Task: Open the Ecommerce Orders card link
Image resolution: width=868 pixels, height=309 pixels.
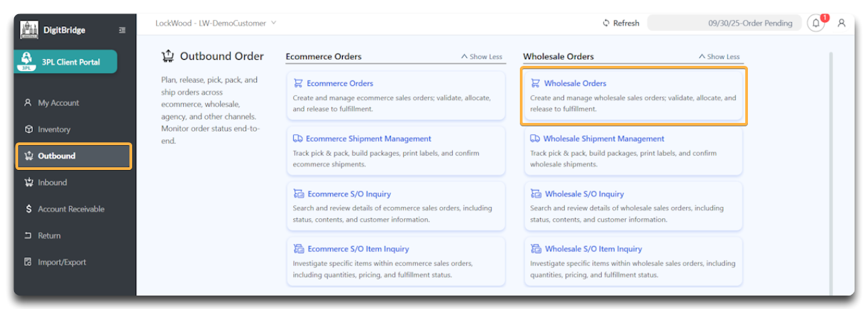Action: click(x=339, y=83)
